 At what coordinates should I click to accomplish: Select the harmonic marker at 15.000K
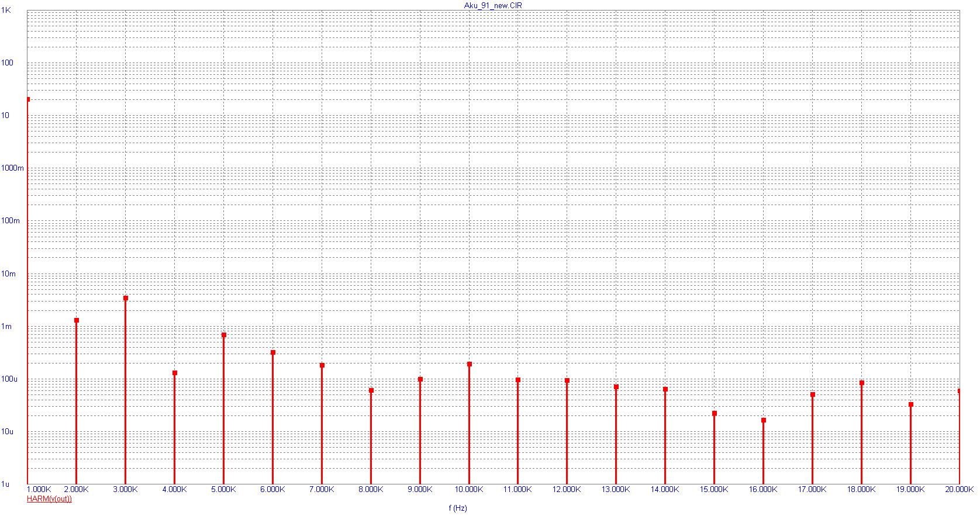(x=715, y=413)
